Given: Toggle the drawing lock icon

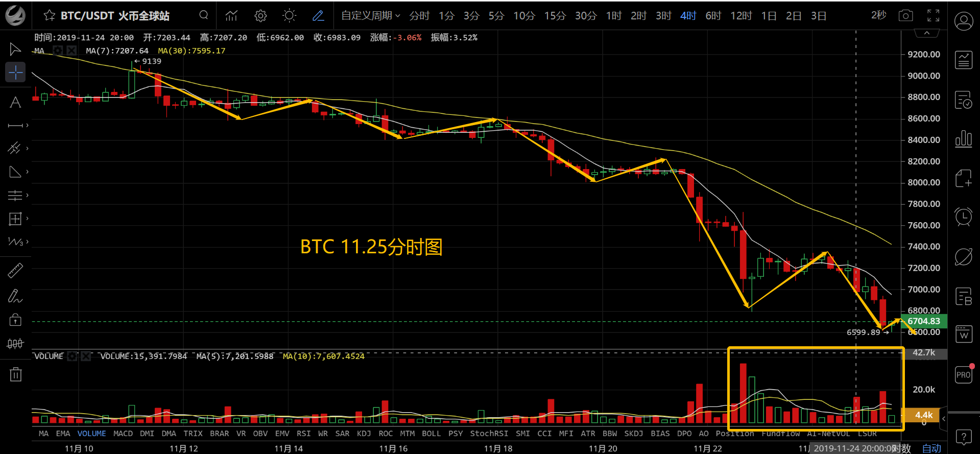Looking at the screenshot, I should pyautogui.click(x=15, y=320).
